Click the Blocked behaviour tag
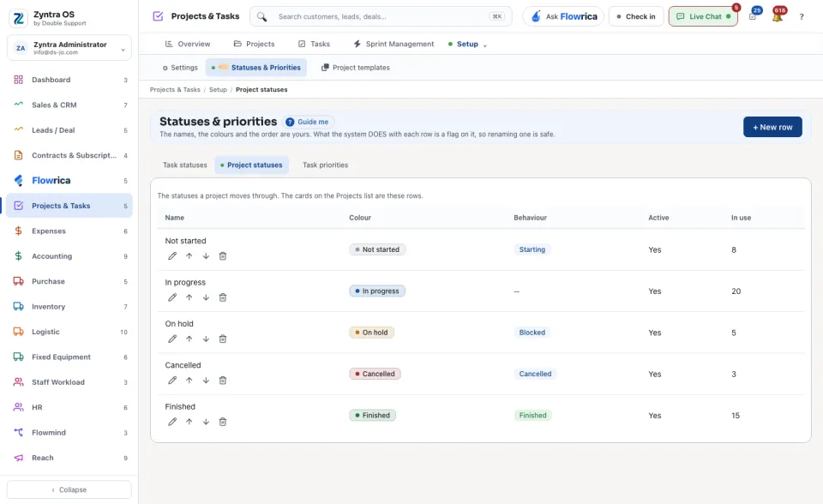 click(532, 333)
